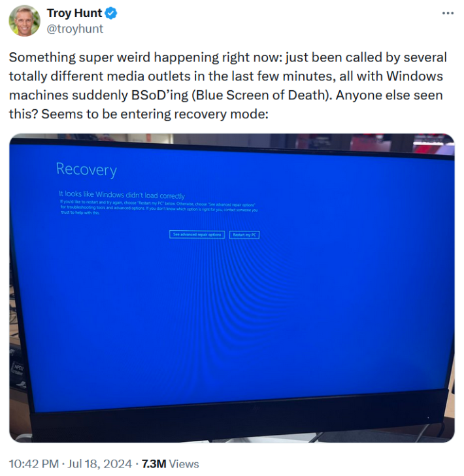Viewport: 464px width, 476px height.
Task: Click the Jul 18, 2024 date
Action: (99, 464)
